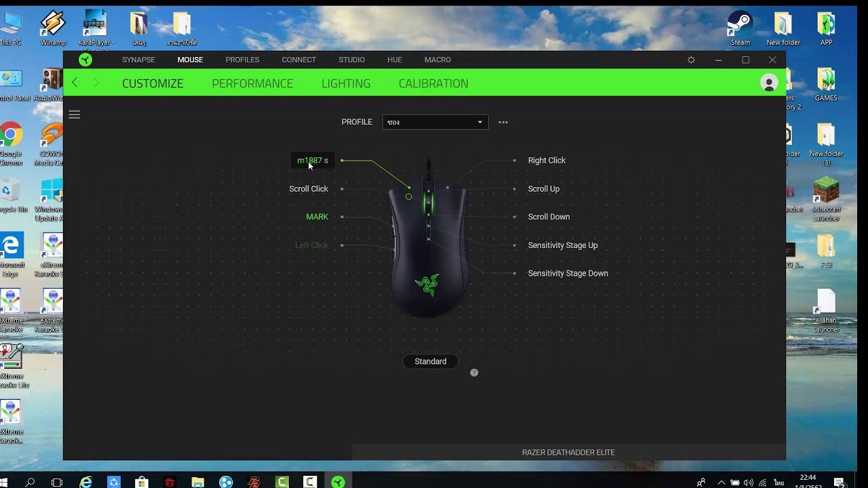Viewport: 868px width, 488px height.
Task: Click the help question mark icon
Action: (x=474, y=372)
